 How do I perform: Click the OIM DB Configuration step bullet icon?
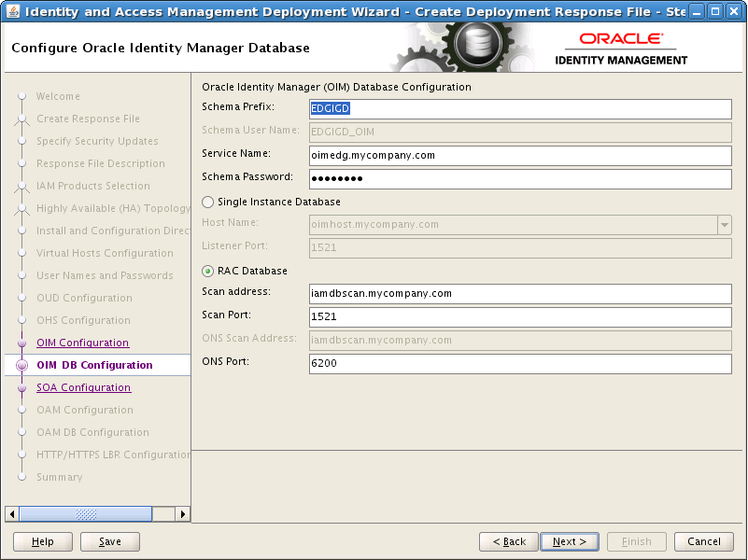[x=21, y=366]
